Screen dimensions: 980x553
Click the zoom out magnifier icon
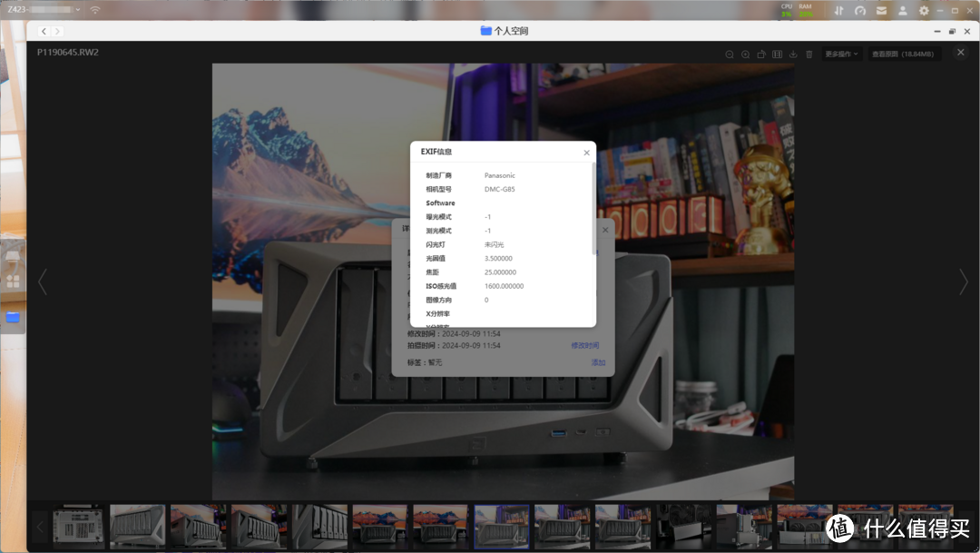[x=730, y=54]
